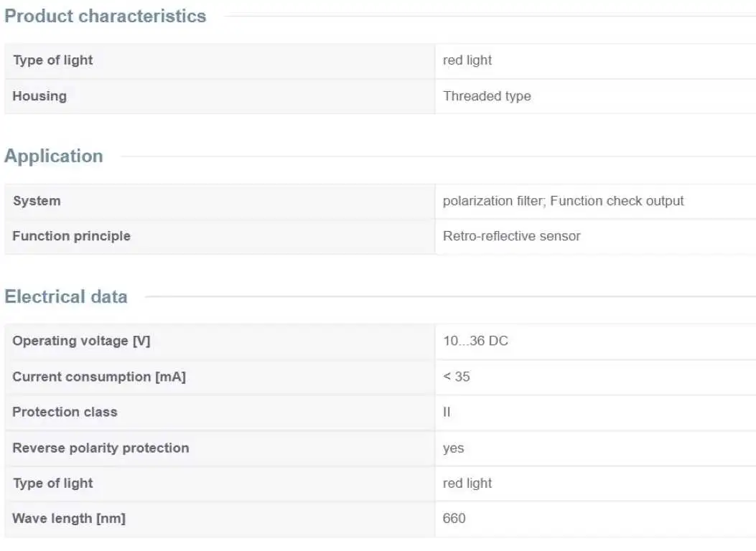
Task: Click the yes value for reverse polarity
Action: [453, 448]
